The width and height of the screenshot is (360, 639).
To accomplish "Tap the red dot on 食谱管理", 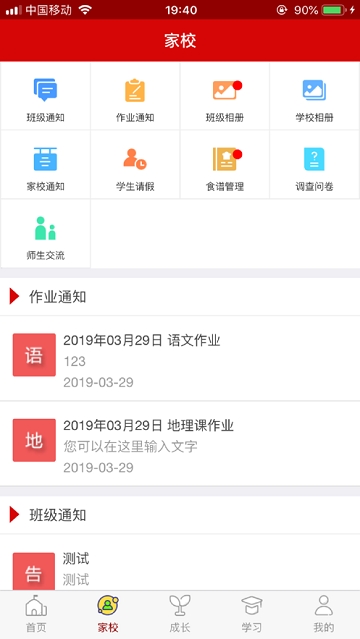I will 238,154.
